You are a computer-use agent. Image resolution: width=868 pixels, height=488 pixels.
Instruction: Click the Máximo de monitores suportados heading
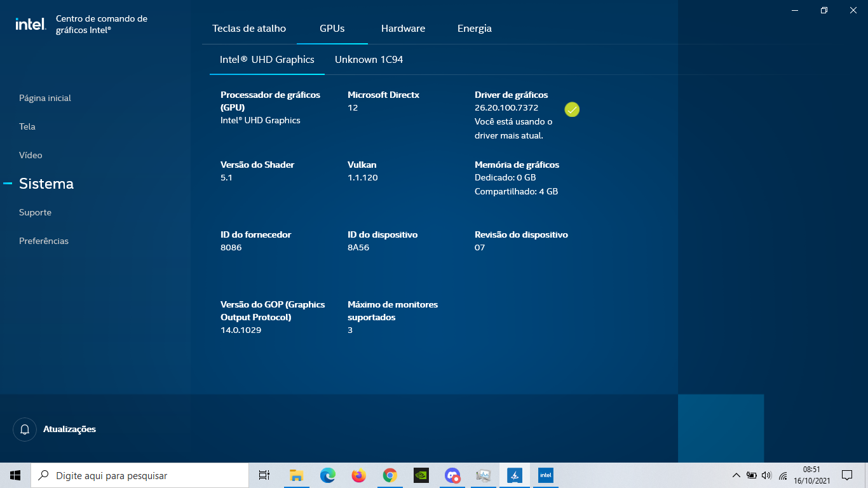click(393, 311)
